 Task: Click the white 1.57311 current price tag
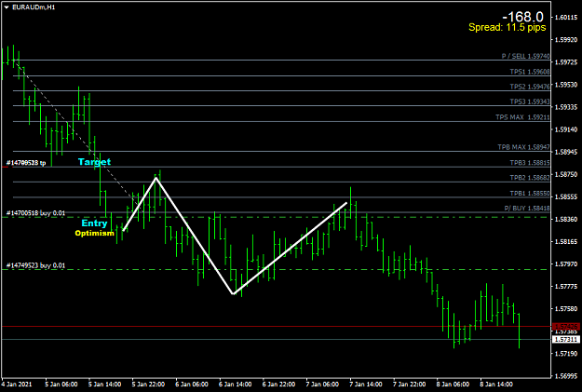[565, 339]
